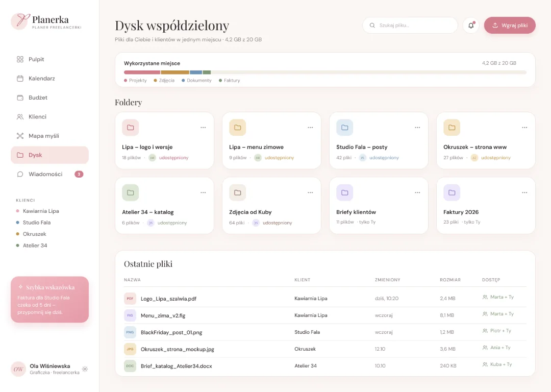551x392 pixels.
Task: Click access people icon in Brief_katalog_Atelier34.docx row
Action: 485,364
